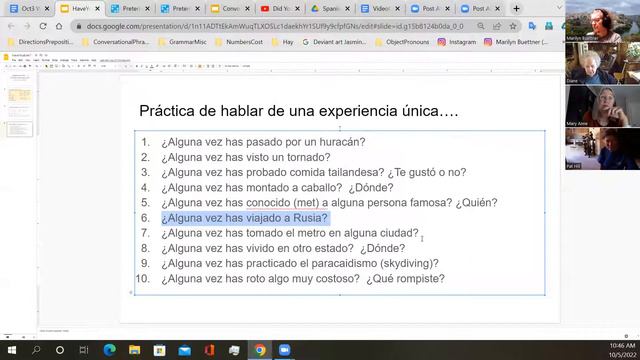Switch to Zoom on the taskbar
640x360 pixels.
point(284,350)
